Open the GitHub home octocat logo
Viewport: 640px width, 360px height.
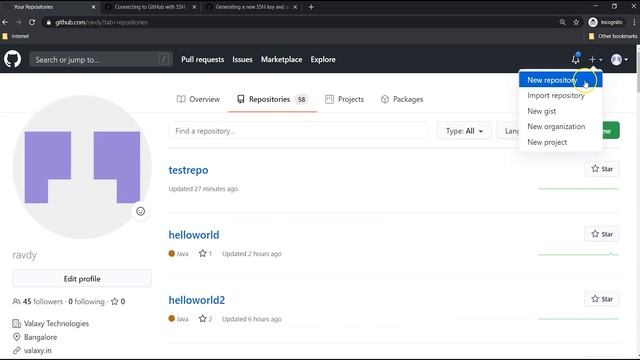point(12,59)
